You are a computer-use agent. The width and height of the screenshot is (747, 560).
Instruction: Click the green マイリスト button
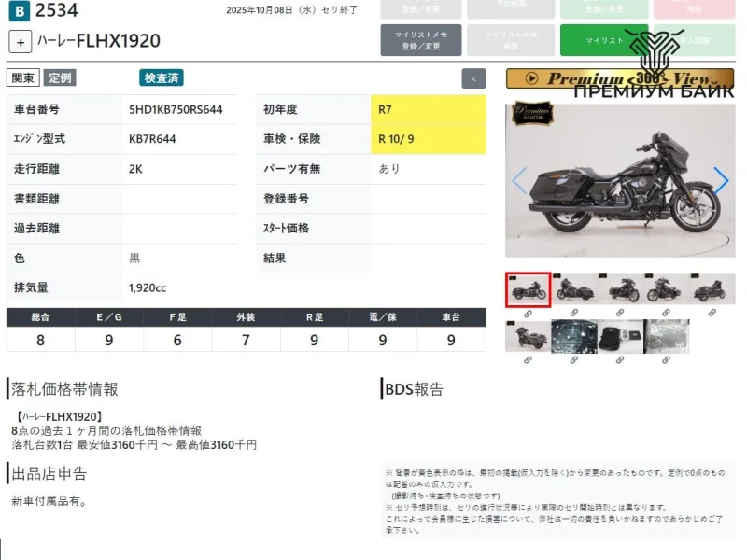click(603, 40)
